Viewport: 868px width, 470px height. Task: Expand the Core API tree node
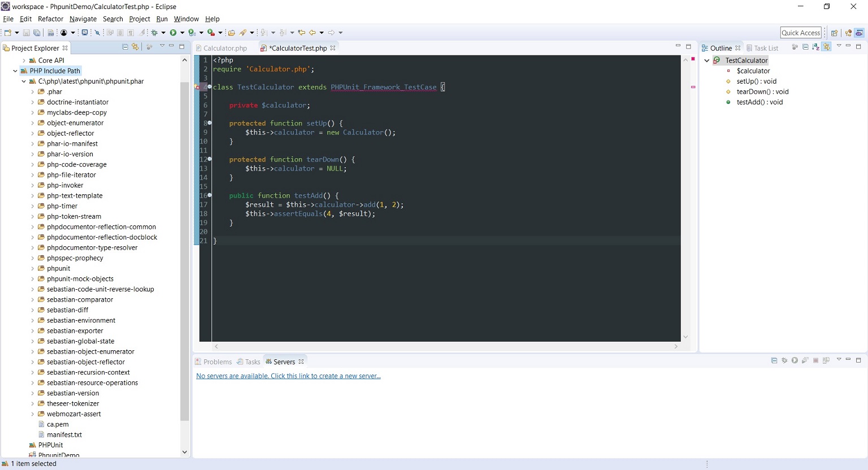[x=24, y=60]
